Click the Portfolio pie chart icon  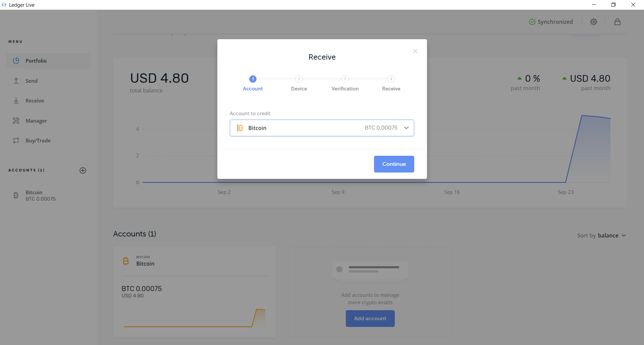(x=16, y=61)
